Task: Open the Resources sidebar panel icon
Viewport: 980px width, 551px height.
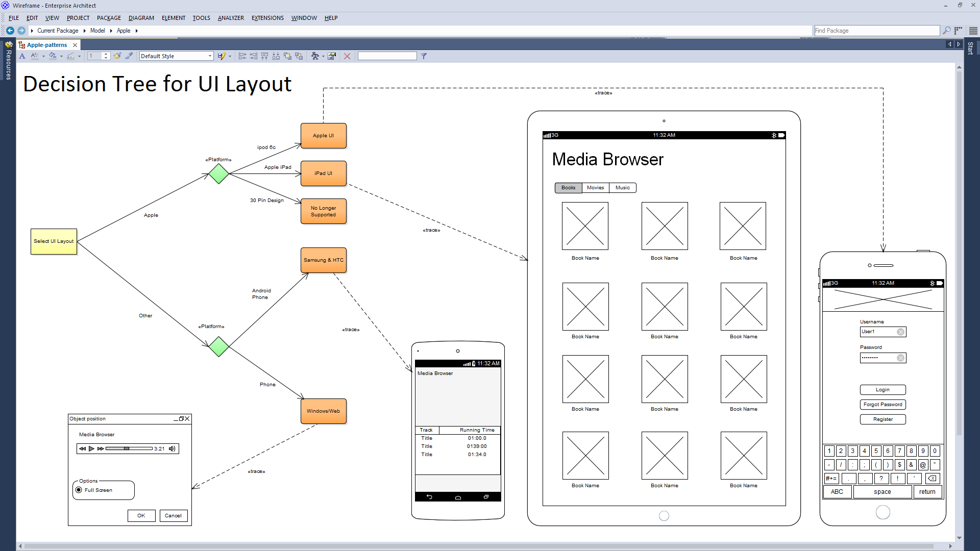Action: pos(9,45)
